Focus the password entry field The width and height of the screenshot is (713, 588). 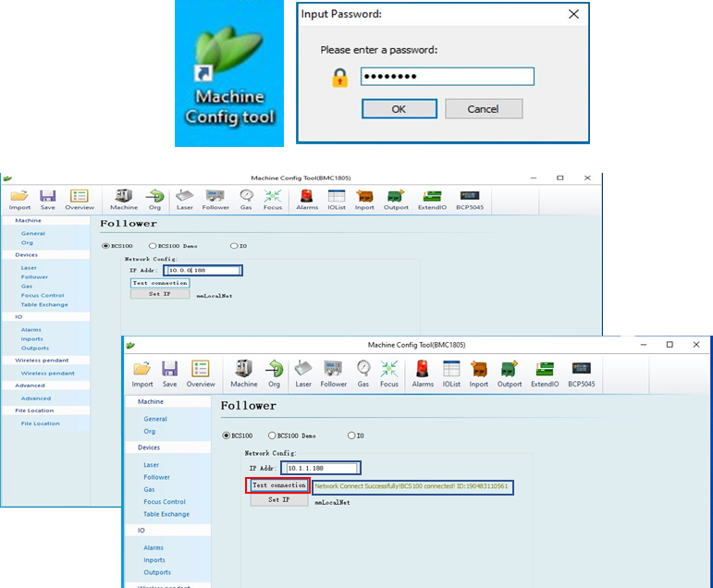(448, 77)
